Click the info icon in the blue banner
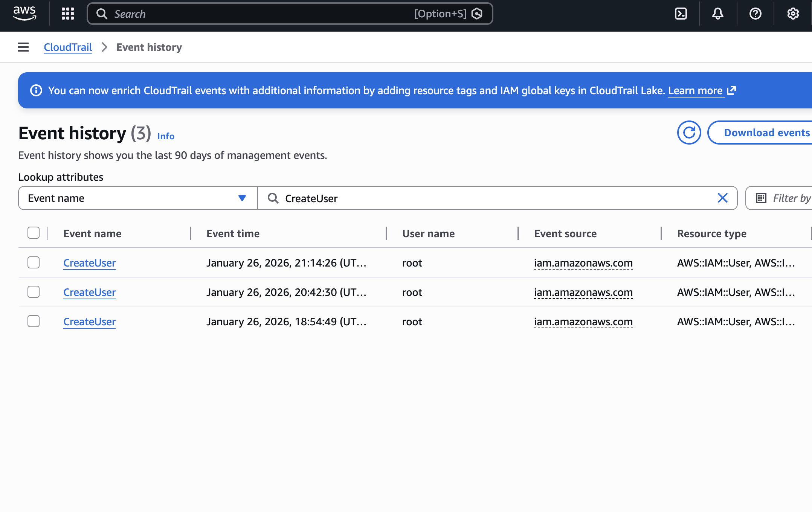Image resolution: width=812 pixels, height=512 pixels. click(36, 90)
